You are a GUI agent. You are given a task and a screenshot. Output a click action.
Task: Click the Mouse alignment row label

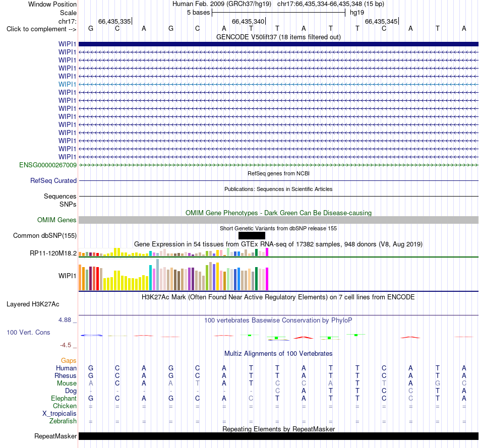[x=67, y=383]
